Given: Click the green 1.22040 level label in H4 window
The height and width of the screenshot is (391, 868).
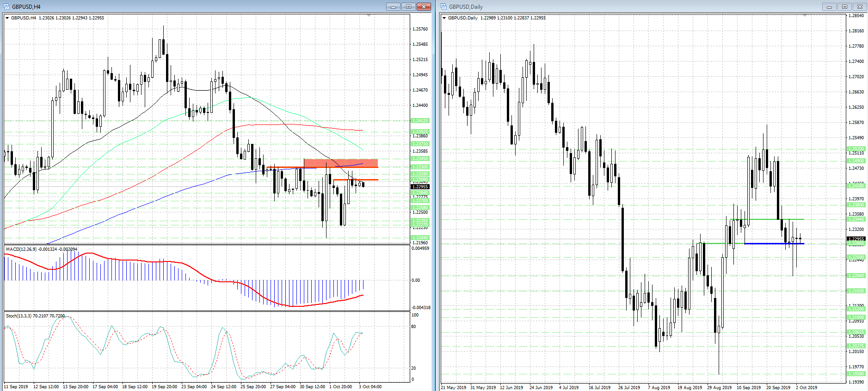Looking at the screenshot, I should click(x=420, y=238).
